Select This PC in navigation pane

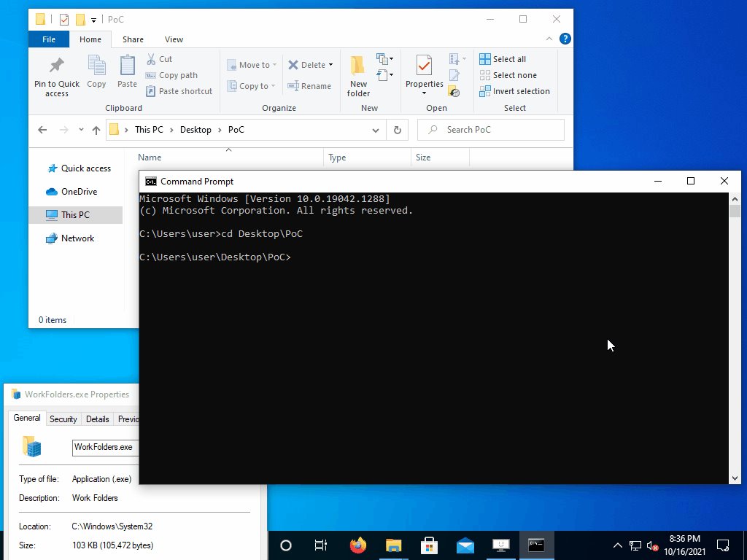(x=75, y=215)
